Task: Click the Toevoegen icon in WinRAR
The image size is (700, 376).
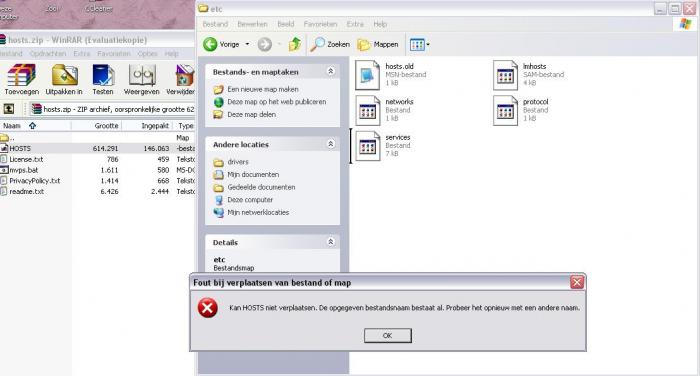Action: pos(21,79)
